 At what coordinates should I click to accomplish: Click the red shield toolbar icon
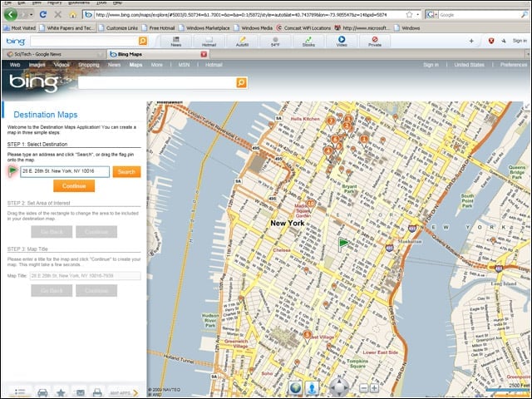click(491, 41)
